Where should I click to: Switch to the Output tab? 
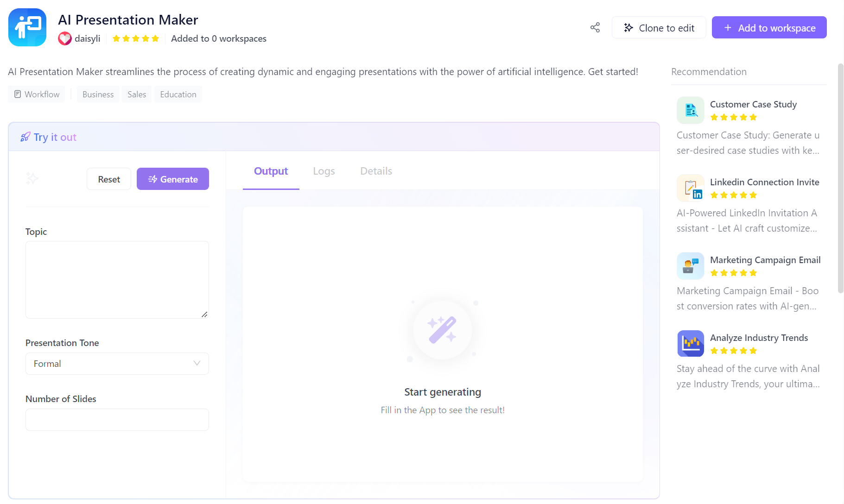tap(271, 171)
